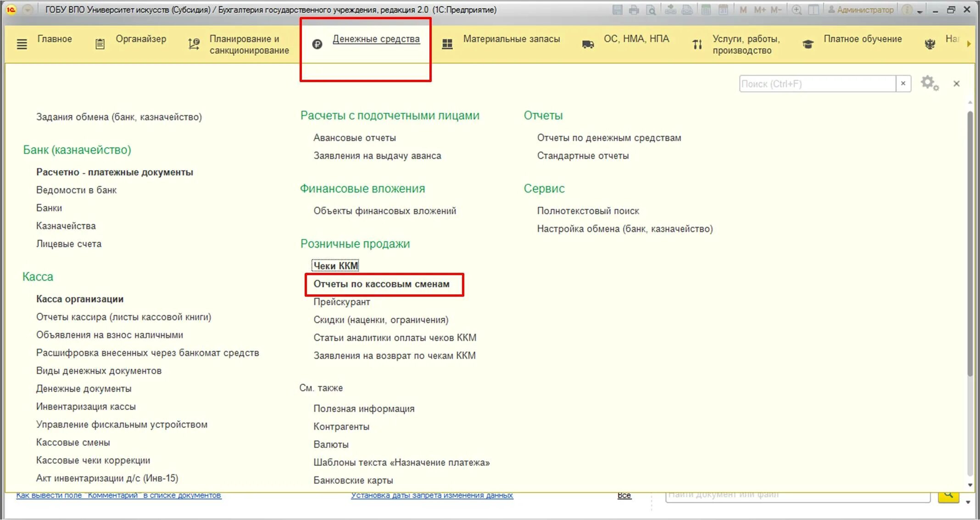The height and width of the screenshot is (520, 980).
Task: Click the yellow search button at bottom
Action: tap(948, 495)
